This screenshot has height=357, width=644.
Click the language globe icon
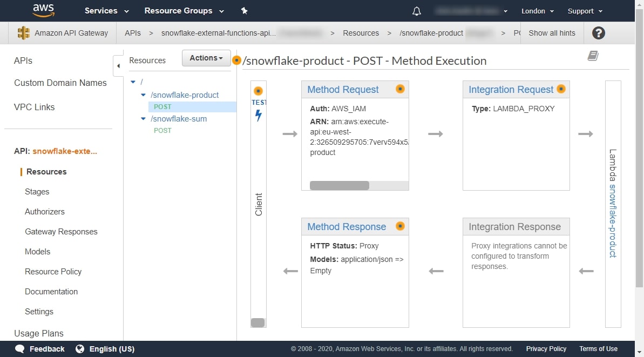click(x=80, y=349)
